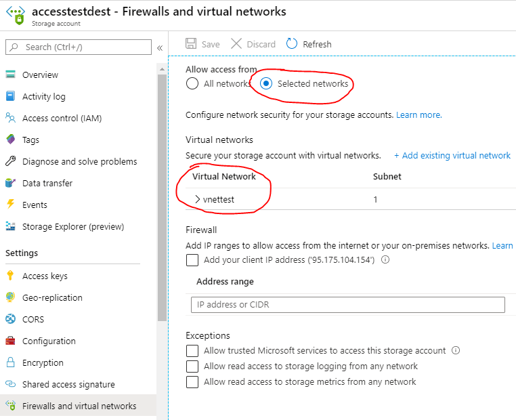The height and width of the screenshot is (420, 516).
Task: Click the info icon beside client IP address
Action: [x=385, y=259]
